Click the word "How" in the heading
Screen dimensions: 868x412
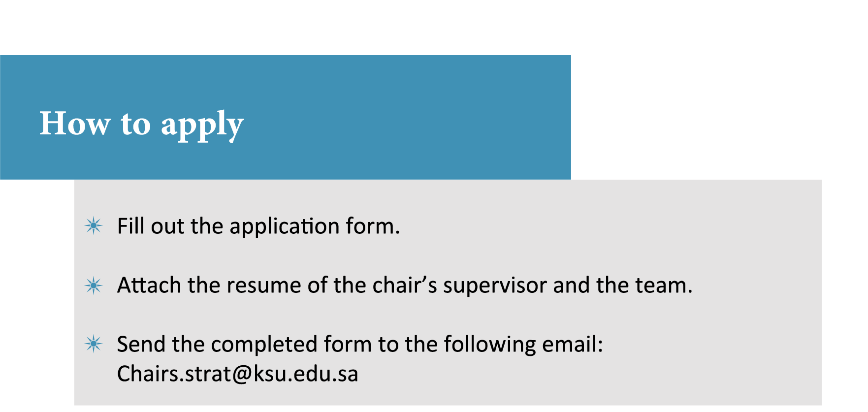(x=75, y=123)
